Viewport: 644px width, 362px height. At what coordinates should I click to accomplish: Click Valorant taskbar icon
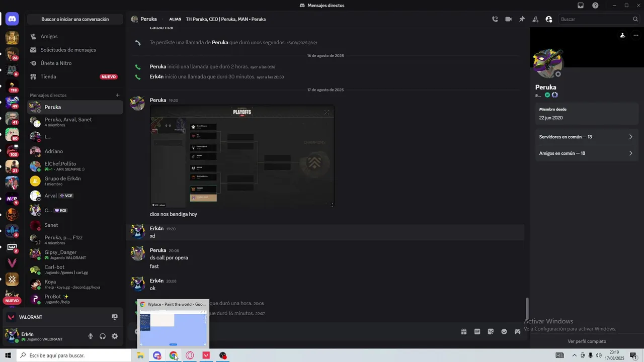206,355
